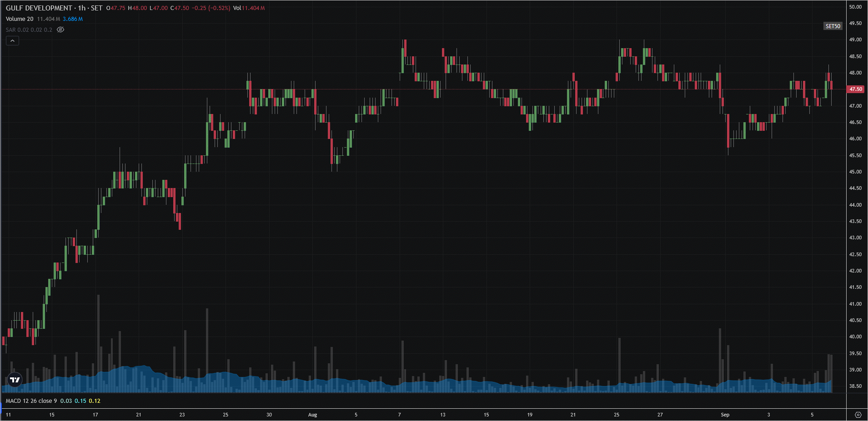This screenshot has height=421, width=868.
Task: Click the 45.00 price scale label
Action: [855, 172]
